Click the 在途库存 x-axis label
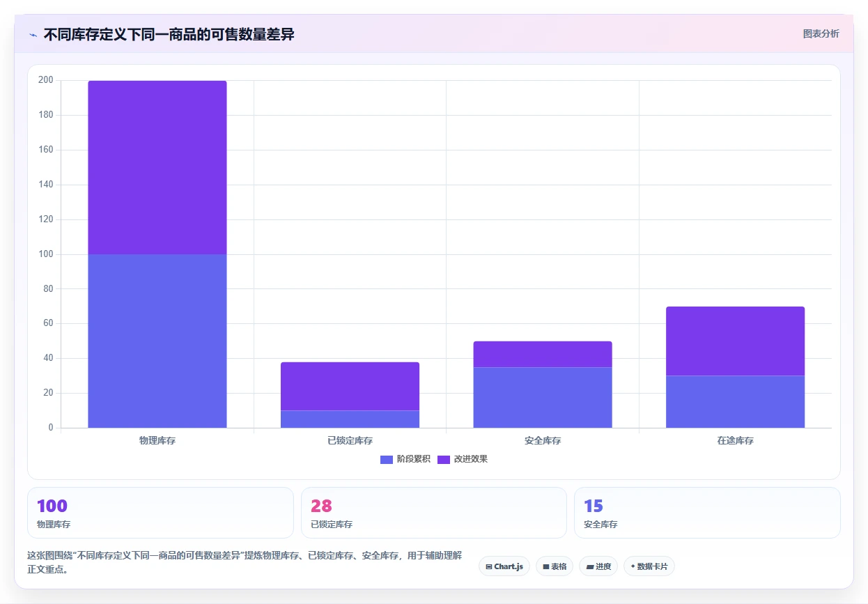Viewport: 868px width, 604px height. 735,441
